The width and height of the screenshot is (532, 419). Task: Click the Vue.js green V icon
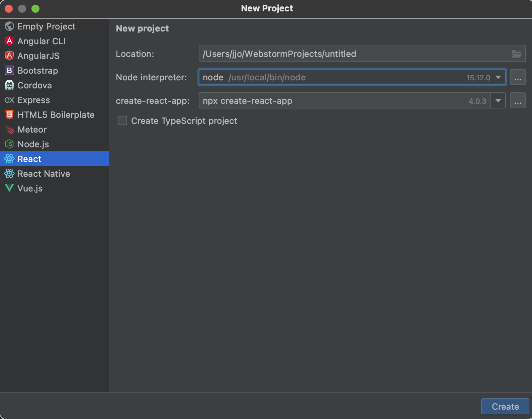click(x=9, y=188)
